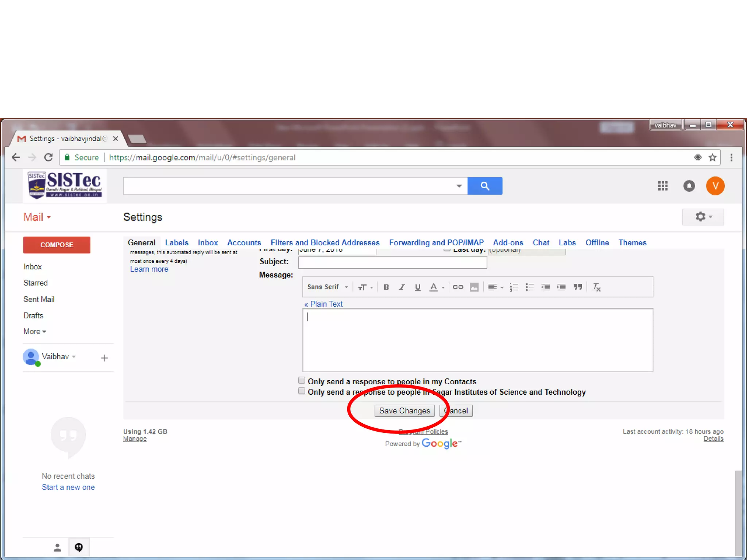Enable only respond to my Contacts
The height and width of the screenshot is (560, 747).
tap(302, 381)
